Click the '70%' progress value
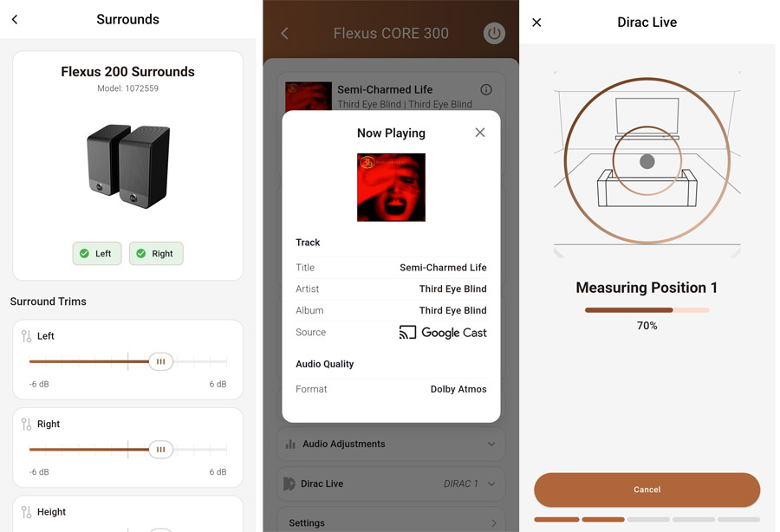 [647, 326]
